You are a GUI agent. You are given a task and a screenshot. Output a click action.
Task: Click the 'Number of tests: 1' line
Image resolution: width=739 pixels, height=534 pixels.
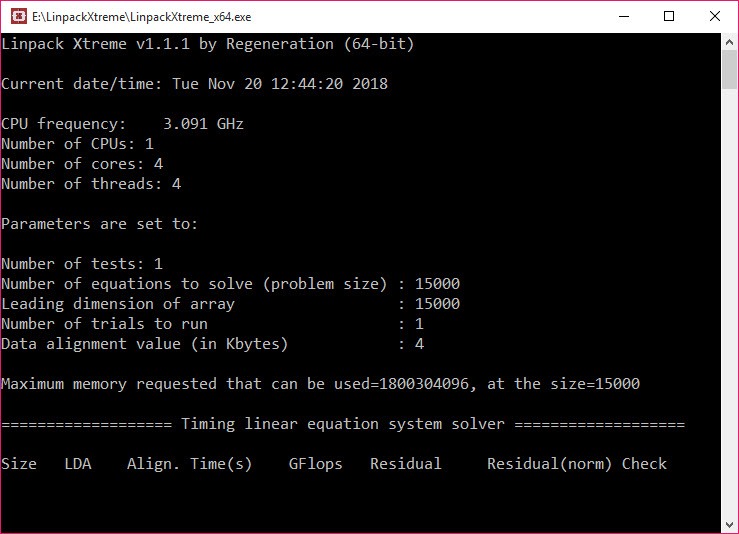82,264
